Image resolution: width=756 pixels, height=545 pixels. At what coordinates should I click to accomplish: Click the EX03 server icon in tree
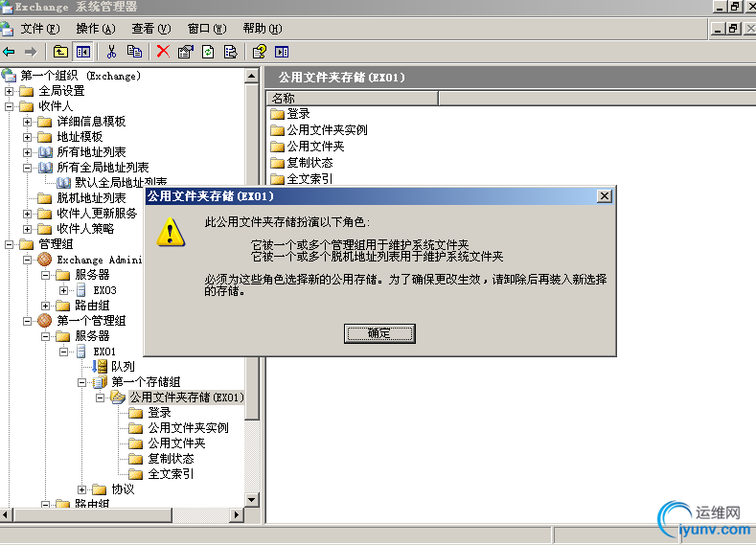pyautogui.click(x=81, y=290)
